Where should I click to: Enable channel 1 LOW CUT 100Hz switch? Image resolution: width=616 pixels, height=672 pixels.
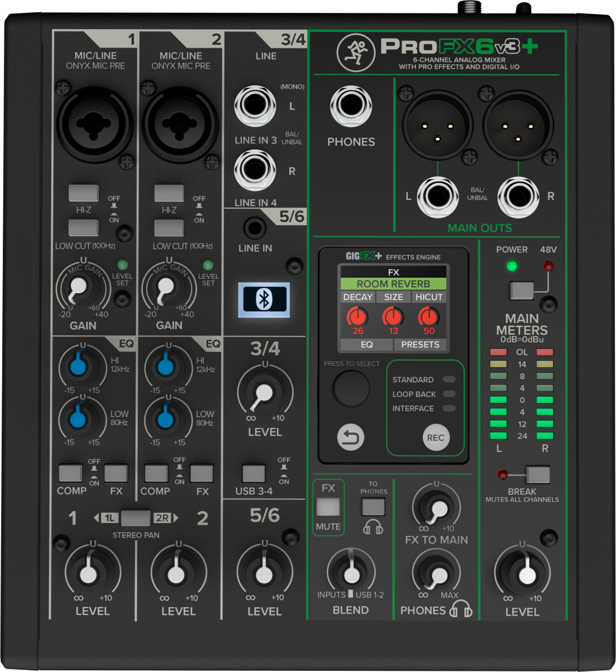[83, 228]
